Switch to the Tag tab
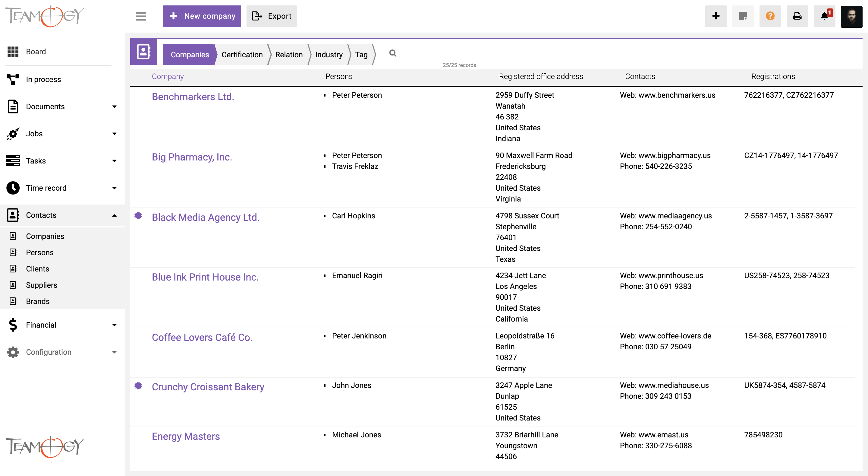Screen dimensions: 868x476 361,55
